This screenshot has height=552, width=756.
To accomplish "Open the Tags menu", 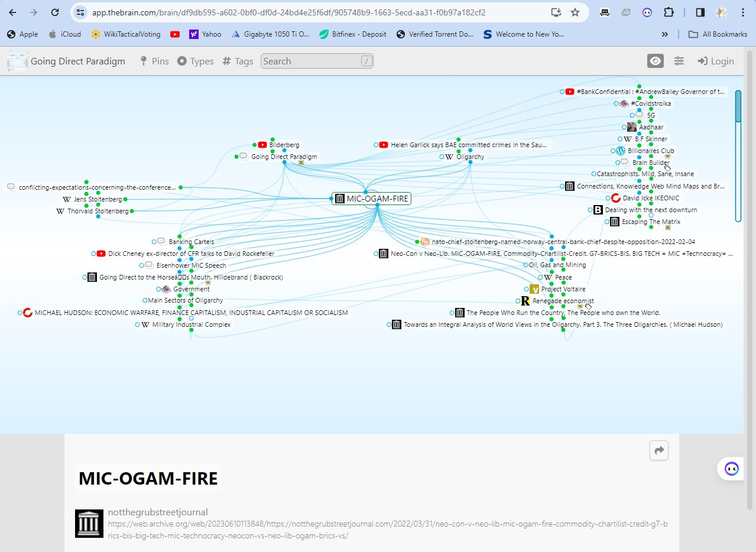I will [x=238, y=61].
